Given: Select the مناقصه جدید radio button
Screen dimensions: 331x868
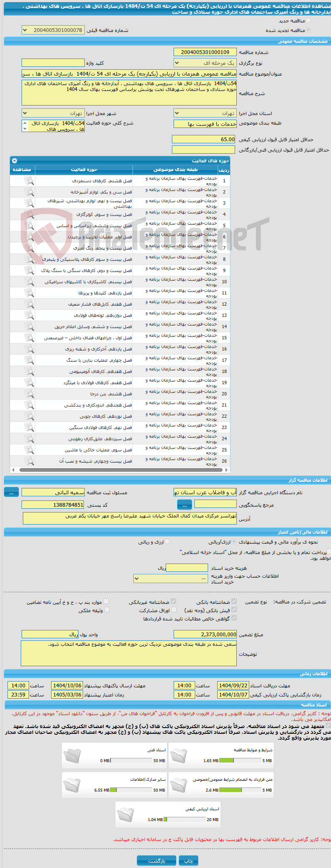Looking at the screenshot, I should point(308,20).
